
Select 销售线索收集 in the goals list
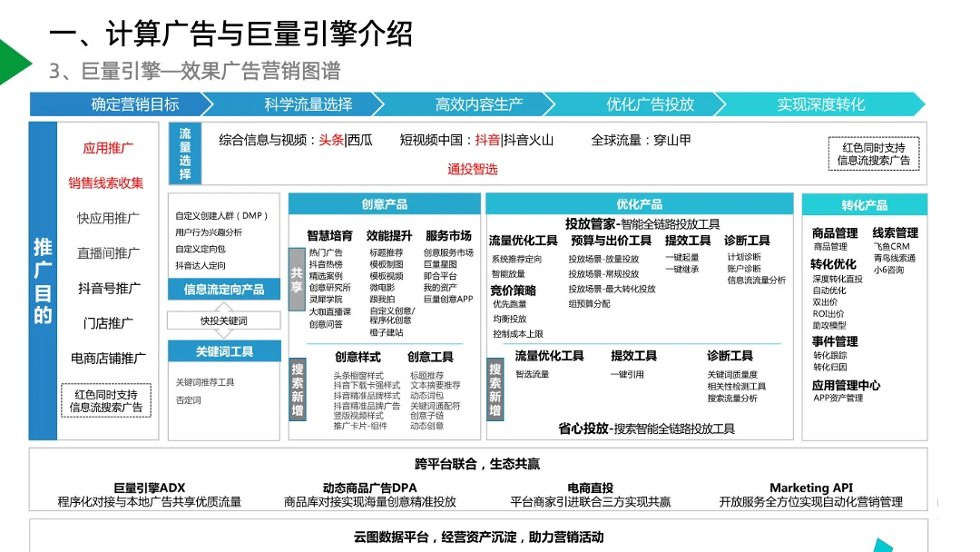106,182
